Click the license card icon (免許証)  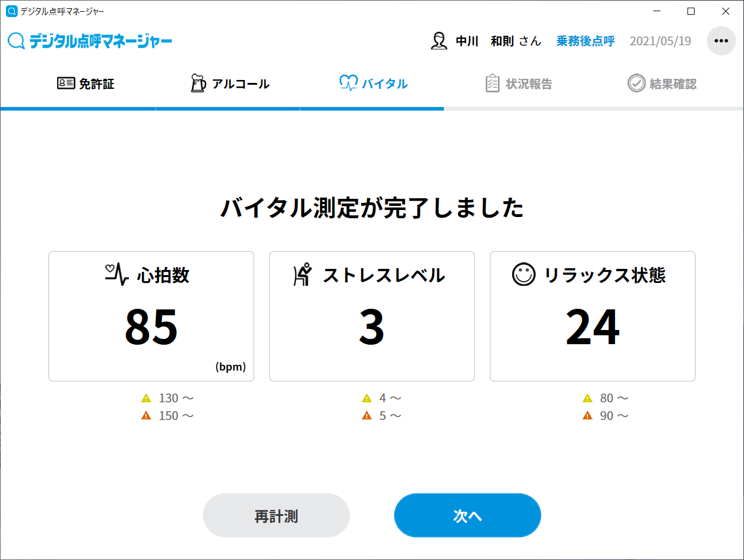(65, 84)
